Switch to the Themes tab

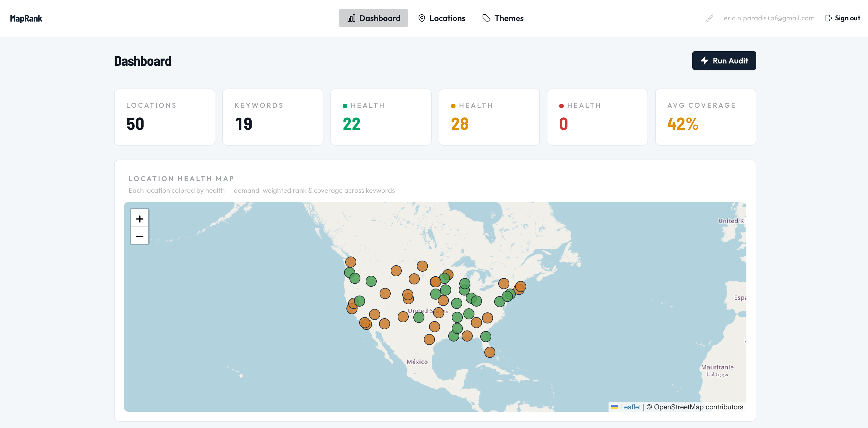[503, 18]
